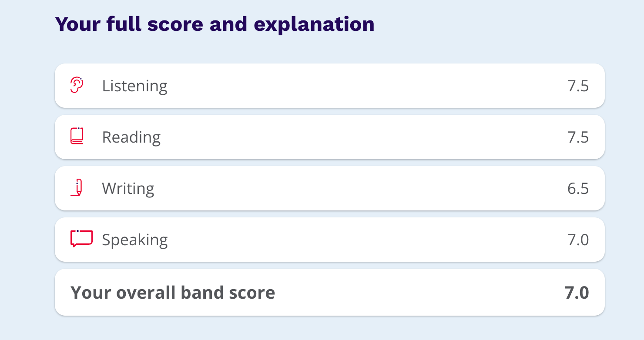
Task: Click the overall band score value 7.0
Action: point(577,293)
